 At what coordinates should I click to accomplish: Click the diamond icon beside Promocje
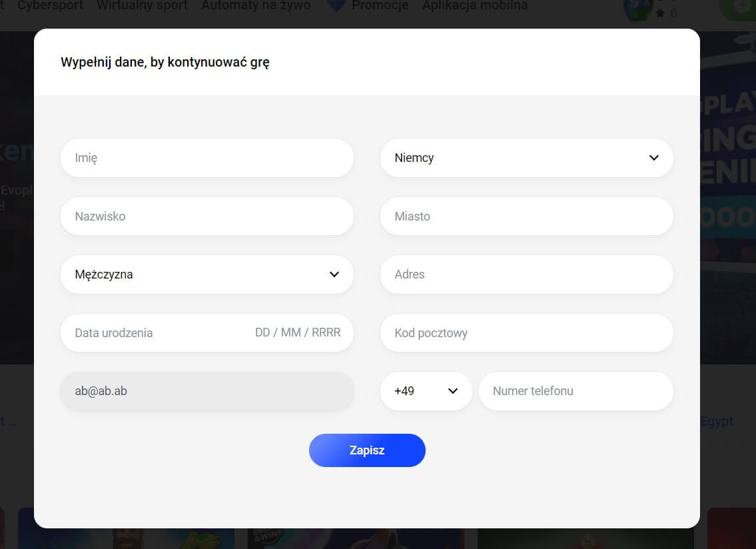pyautogui.click(x=336, y=5)
